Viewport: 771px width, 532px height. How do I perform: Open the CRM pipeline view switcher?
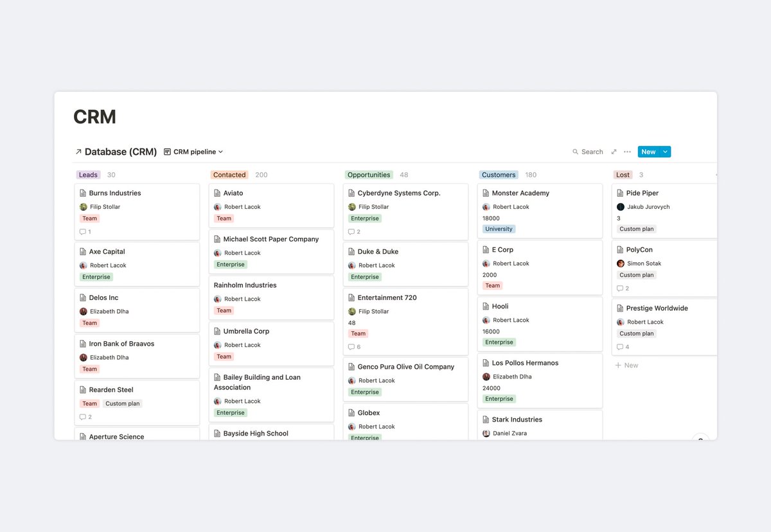(194, 152)
